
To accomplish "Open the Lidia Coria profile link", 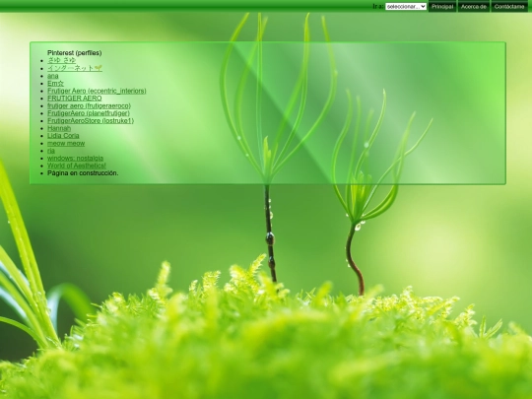I will tap(63, 135).
